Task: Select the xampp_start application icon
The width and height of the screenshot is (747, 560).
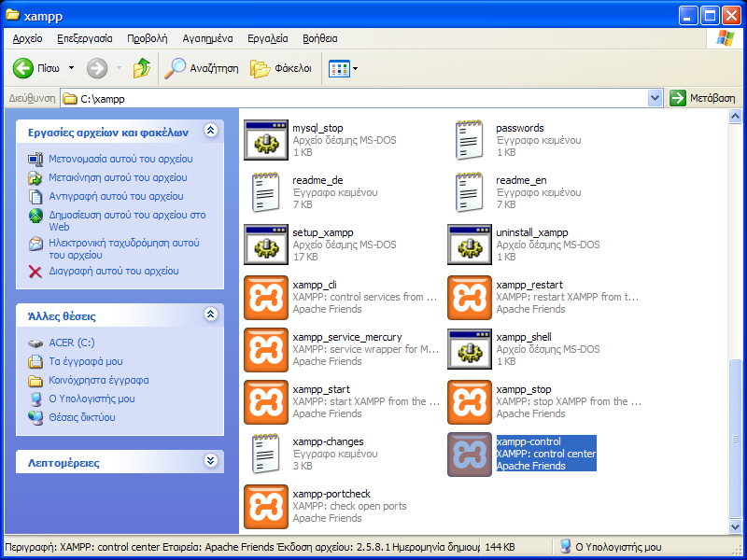Action: [x=266, y=402]
